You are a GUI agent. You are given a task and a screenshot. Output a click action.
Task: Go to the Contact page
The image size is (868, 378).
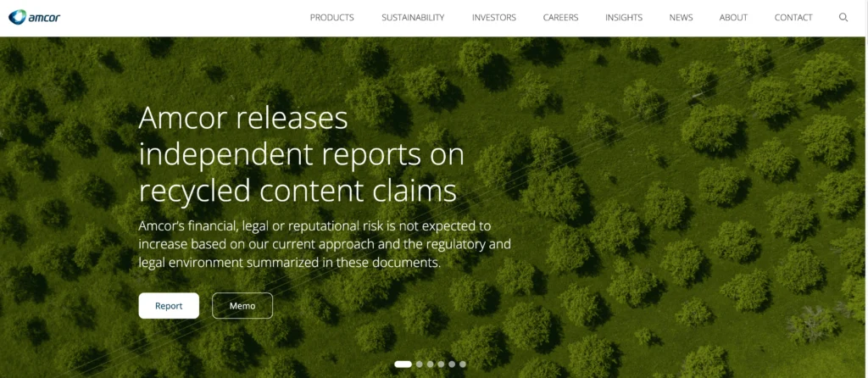pyautogui.click(x=793, y=17)
